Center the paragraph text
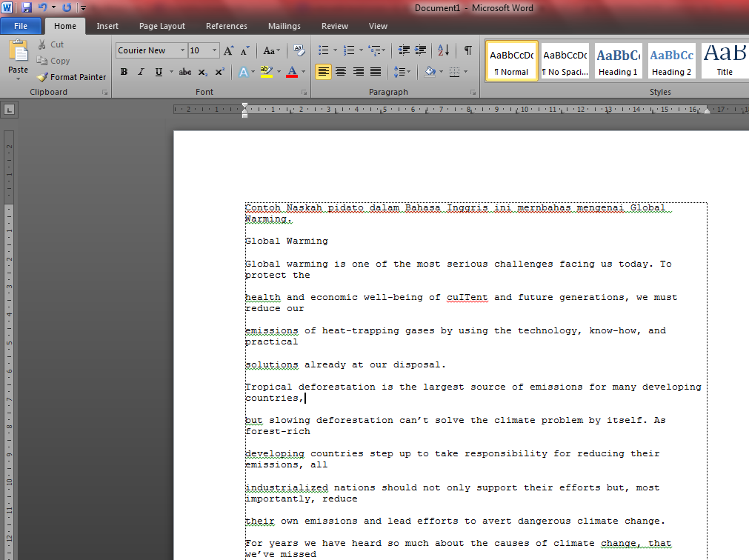Image resolution: width=749 pixels, height=560 pixels. [x=341, y=72]
